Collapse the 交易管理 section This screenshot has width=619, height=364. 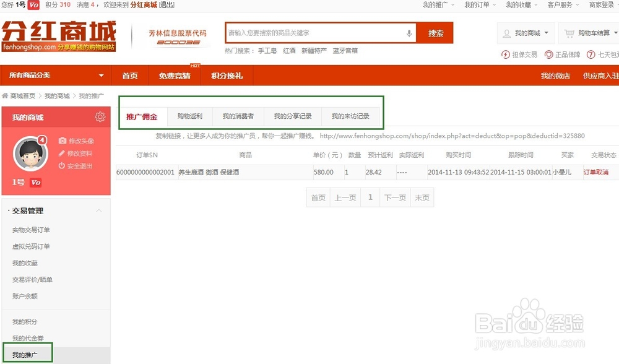[99, 211]
